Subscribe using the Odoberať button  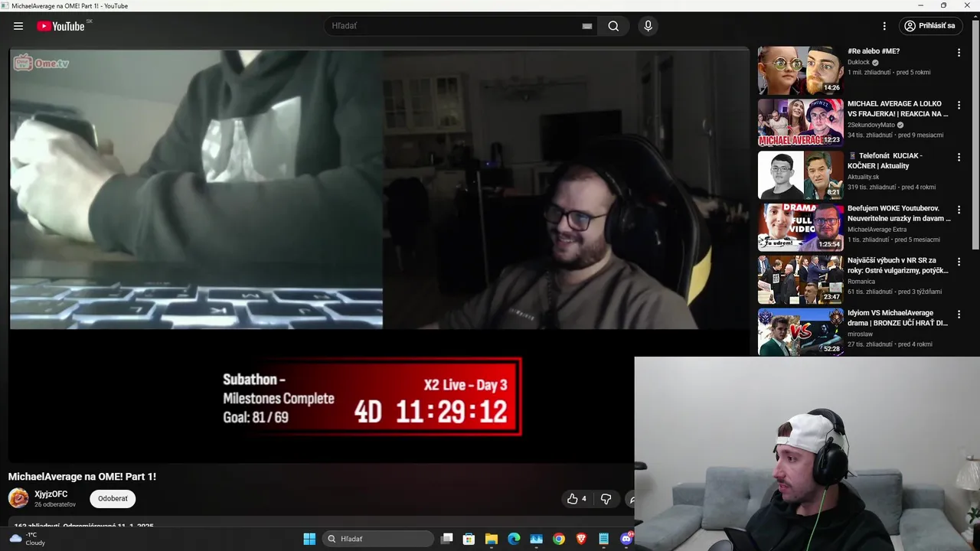pos(113,499)
